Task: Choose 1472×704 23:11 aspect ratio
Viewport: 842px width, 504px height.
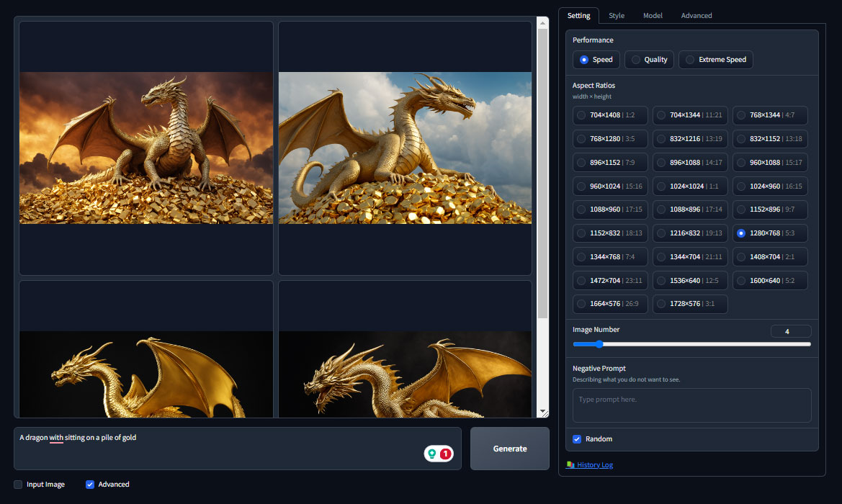Action: [610, 280]
